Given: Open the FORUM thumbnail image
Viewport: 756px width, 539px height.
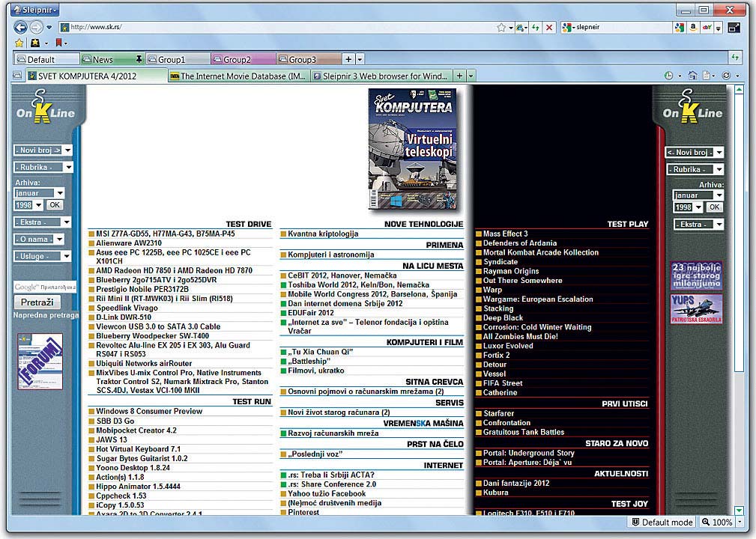Looking at the screenshot, I should pyautogui.click(x=40, y=362).
